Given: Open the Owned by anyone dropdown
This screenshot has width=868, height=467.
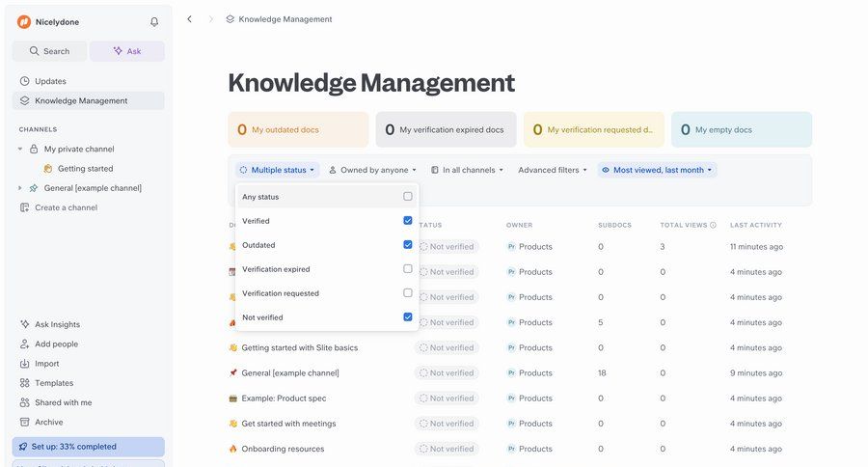Looking at the screenshot, I should click(x=373, y=170).
